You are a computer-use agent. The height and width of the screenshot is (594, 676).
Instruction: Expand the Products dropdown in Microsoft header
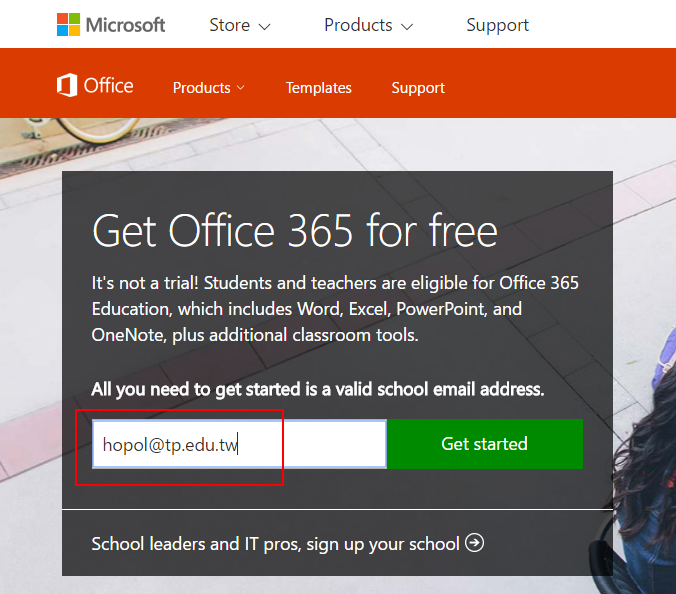coord(369,25)
